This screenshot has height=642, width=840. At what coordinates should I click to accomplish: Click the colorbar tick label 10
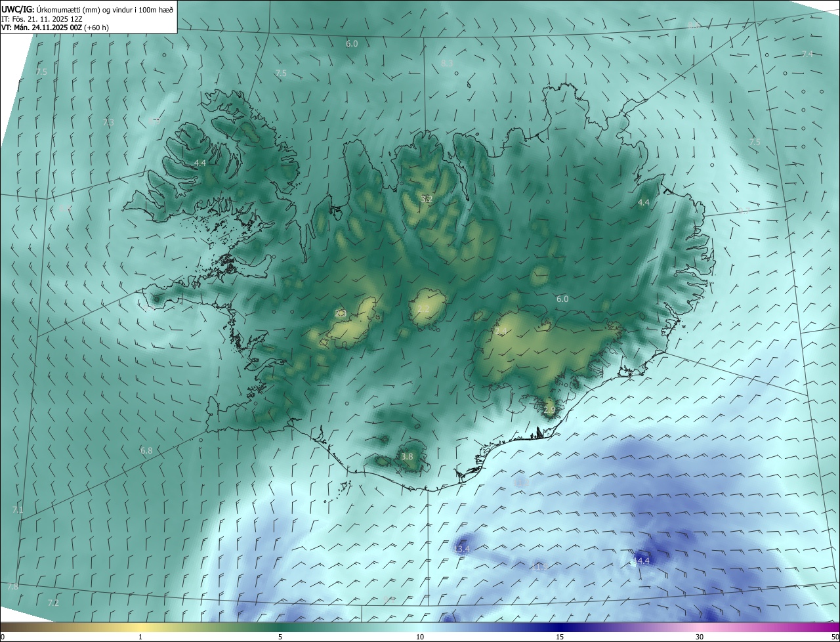(420, 637)
